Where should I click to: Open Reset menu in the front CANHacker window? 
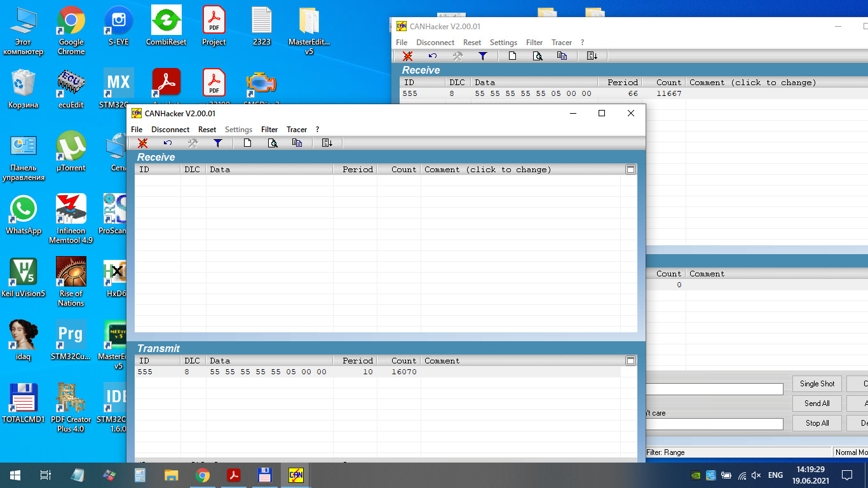click(x=207, y=130)
